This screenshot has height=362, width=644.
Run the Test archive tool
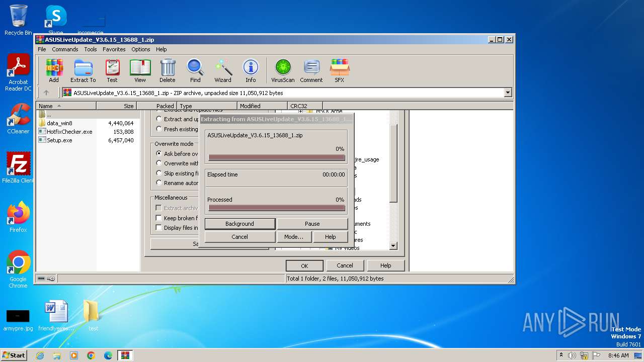112,71
